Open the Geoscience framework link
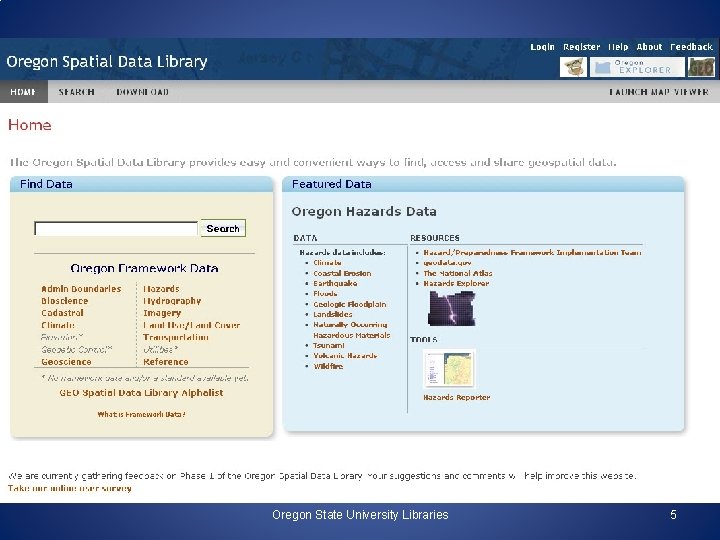 click(66, 362)
